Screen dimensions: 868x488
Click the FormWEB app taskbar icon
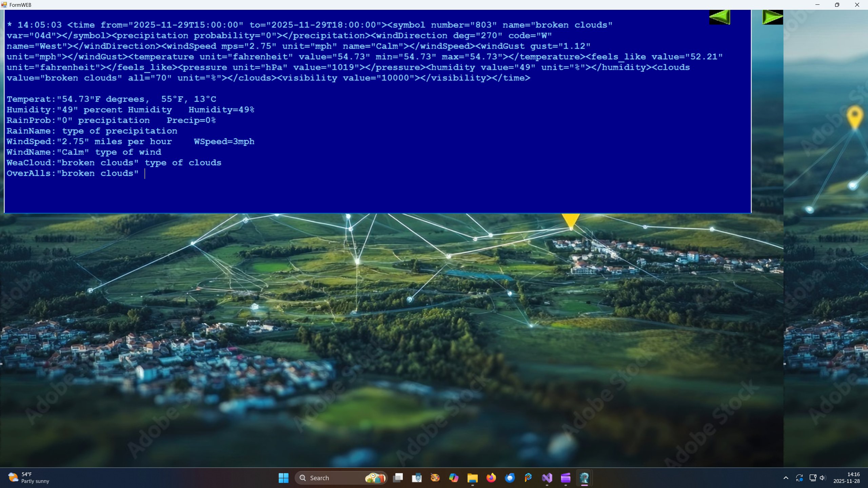pyautogui.click(x=584, y=478)
